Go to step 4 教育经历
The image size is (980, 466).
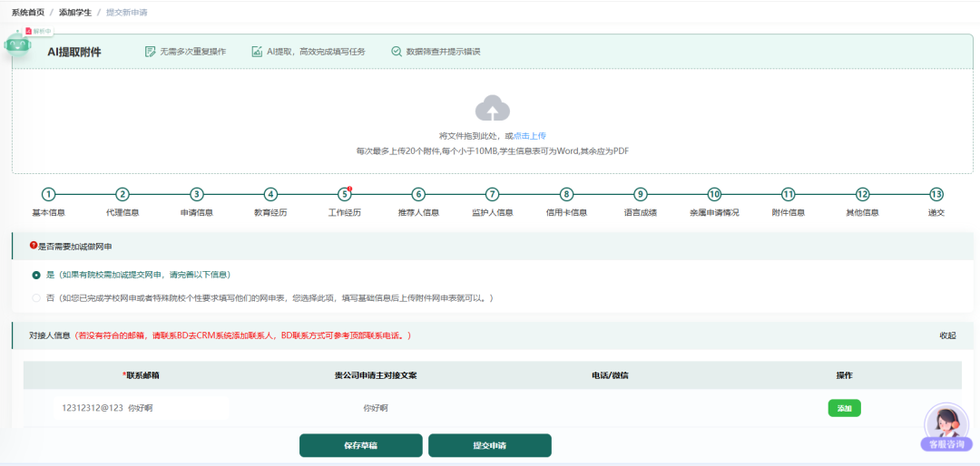tap(270, 194)
